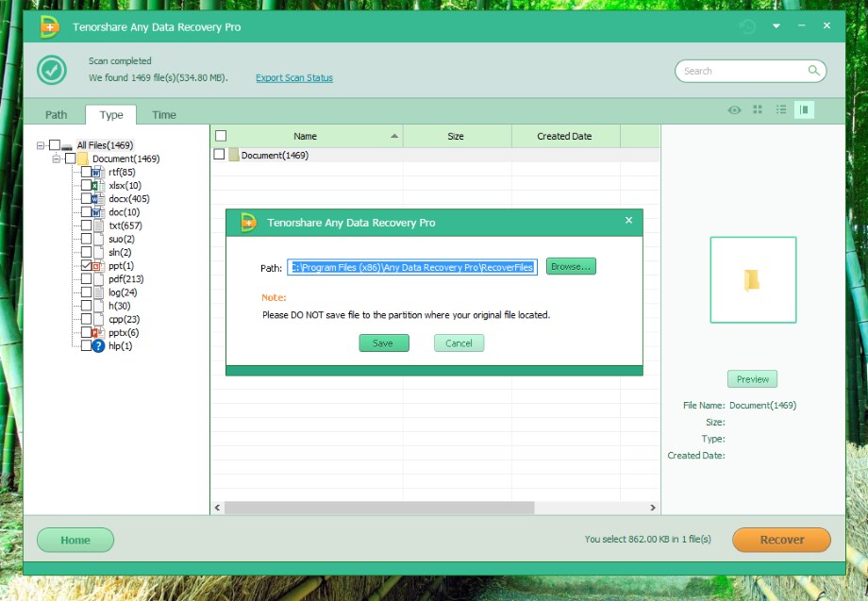Screen dimensions: 868x601
Task: Switch to the Path tab
Action: coord(57,115)
